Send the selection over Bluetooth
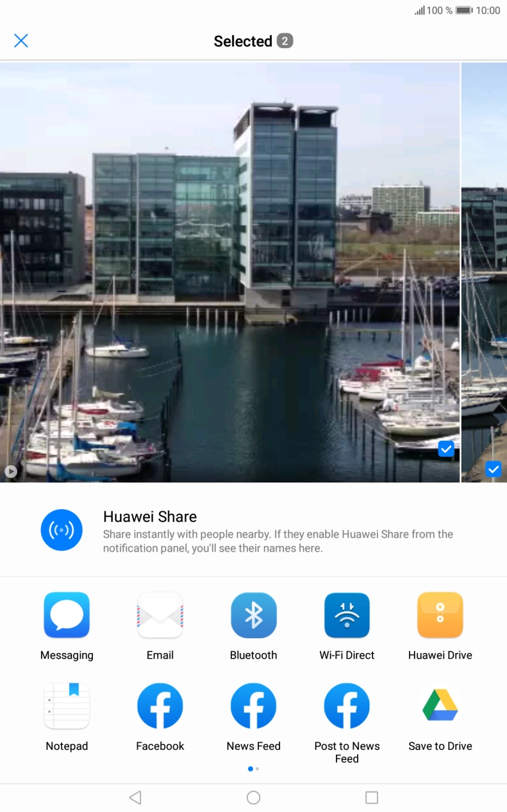507x812 pixels. tap(254, 615)
